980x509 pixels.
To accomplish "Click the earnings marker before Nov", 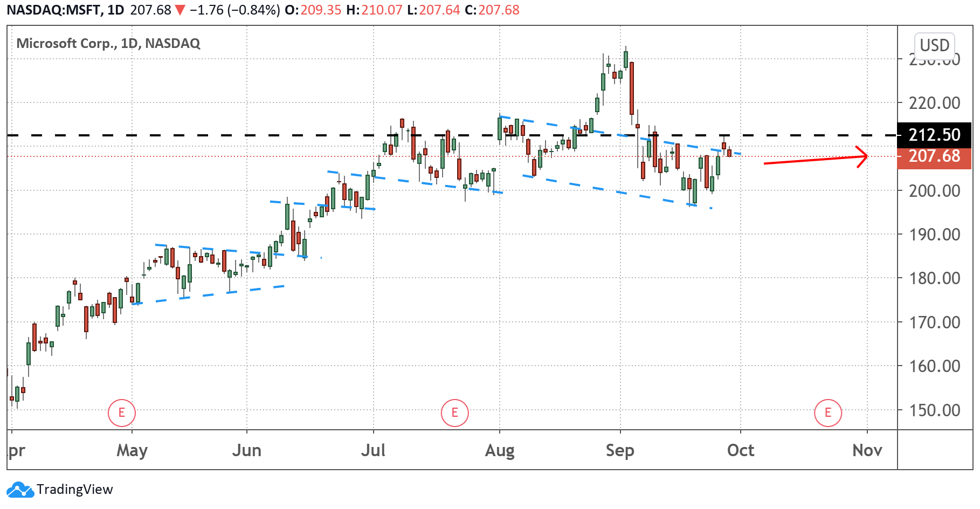I will pos(827,413).
